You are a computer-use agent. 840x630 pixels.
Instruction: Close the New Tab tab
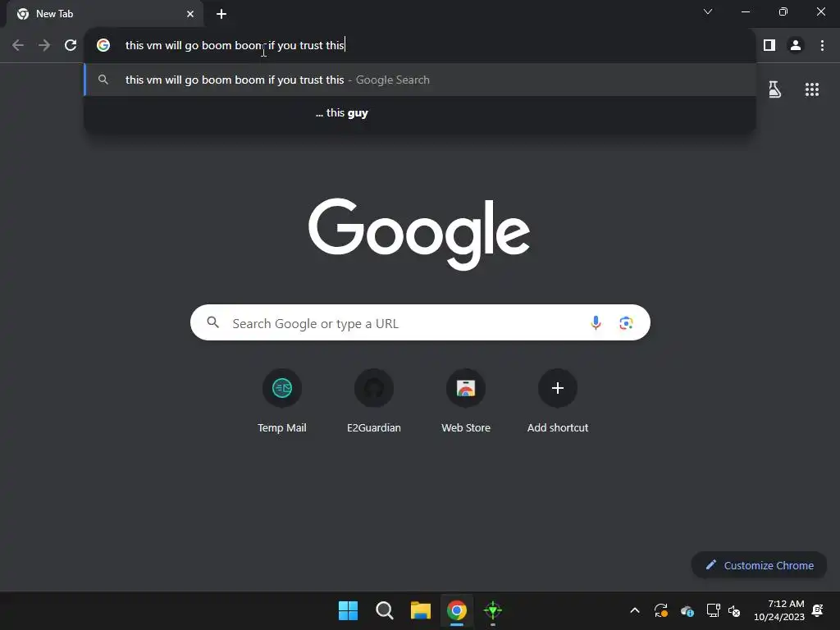point(190,14)
